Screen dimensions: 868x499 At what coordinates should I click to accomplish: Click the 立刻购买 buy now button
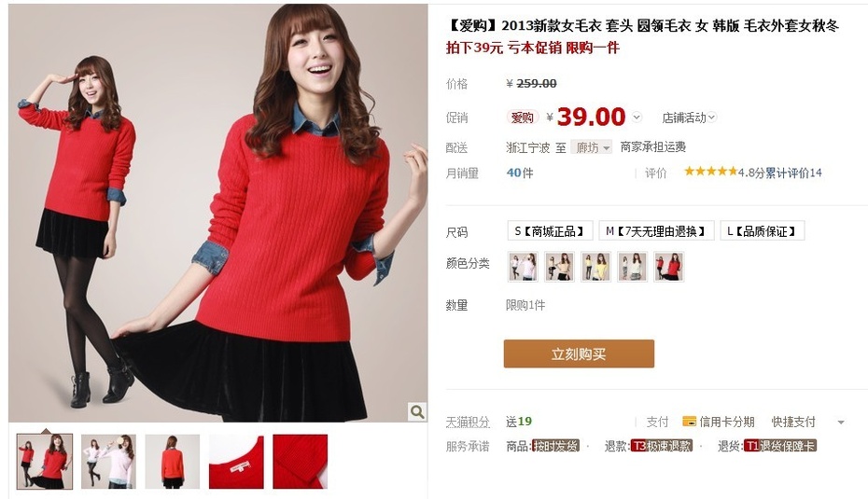point(579,354)
